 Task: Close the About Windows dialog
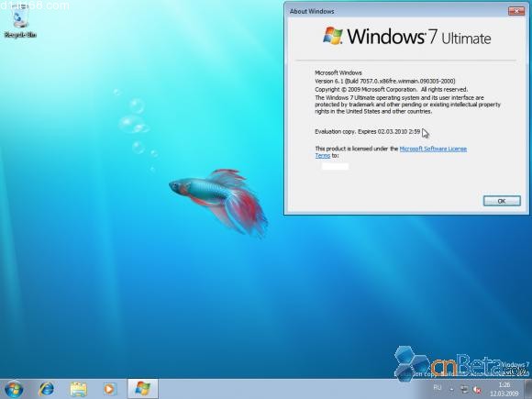(516, 11)
